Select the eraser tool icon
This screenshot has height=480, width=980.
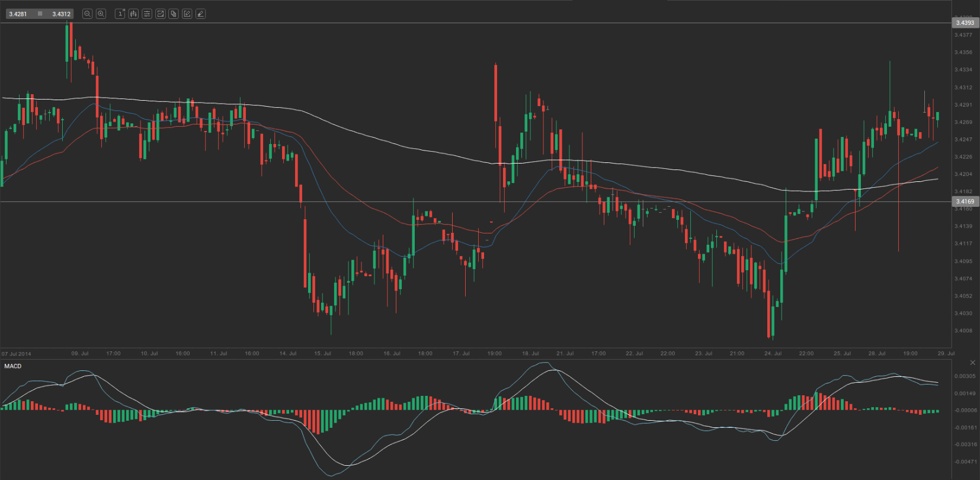coord(201,14)
